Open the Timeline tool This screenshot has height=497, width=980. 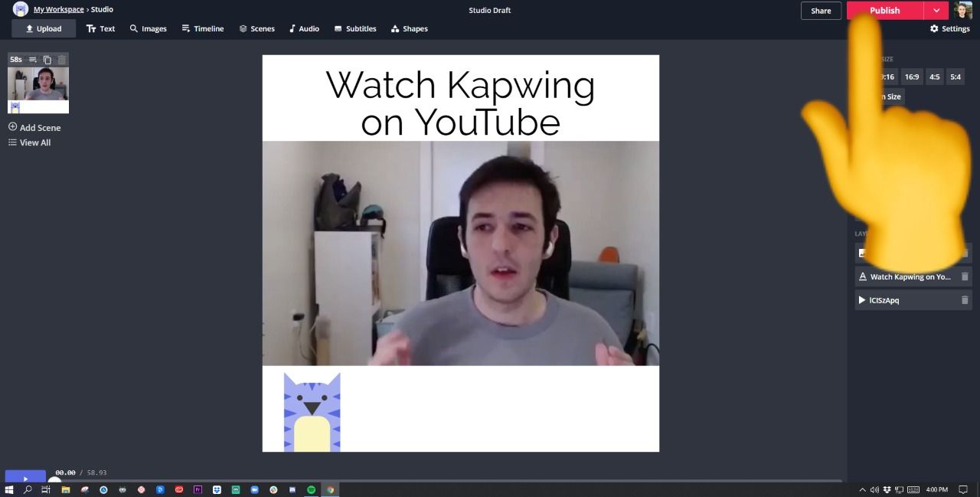[x=202, y=28]
